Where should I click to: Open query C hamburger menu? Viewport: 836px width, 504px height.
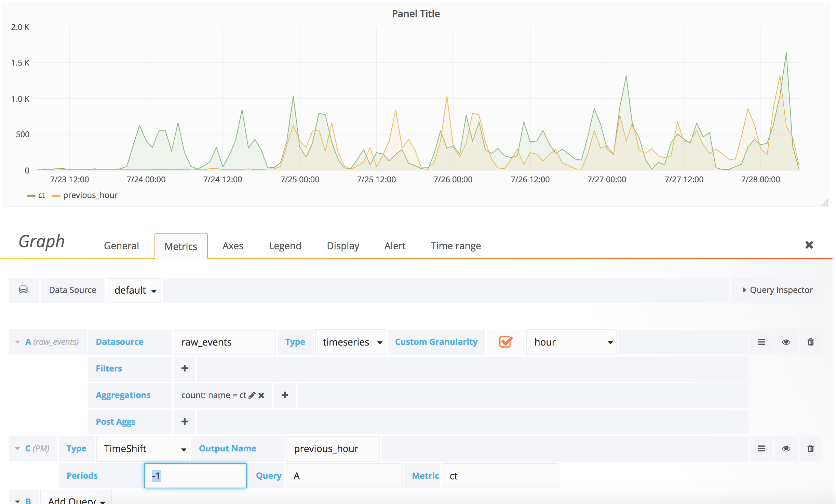click(761, 448)
